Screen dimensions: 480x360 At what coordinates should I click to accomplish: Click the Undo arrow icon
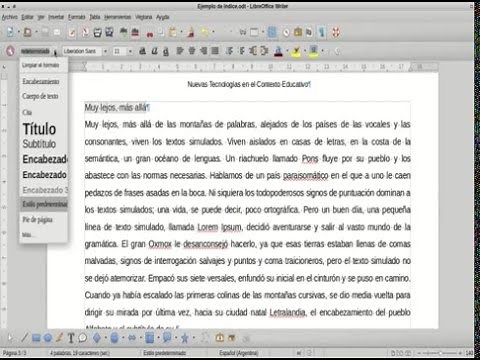204,32
